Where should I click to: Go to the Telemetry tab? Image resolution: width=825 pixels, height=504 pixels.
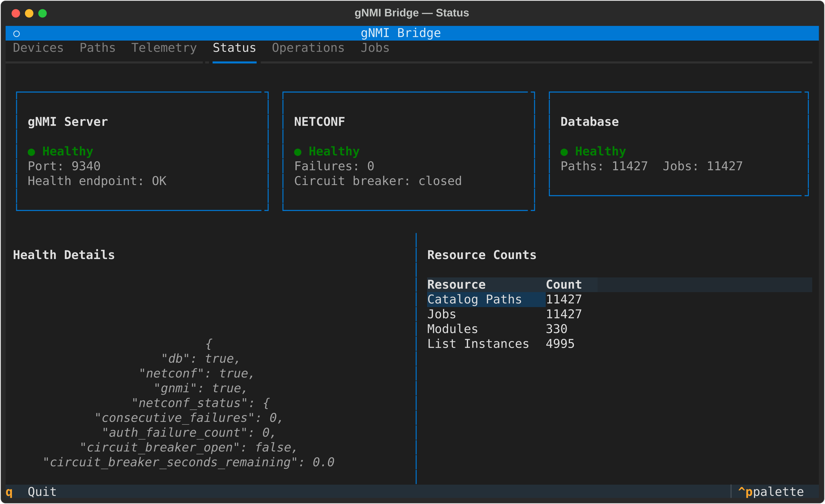[164, 48]
